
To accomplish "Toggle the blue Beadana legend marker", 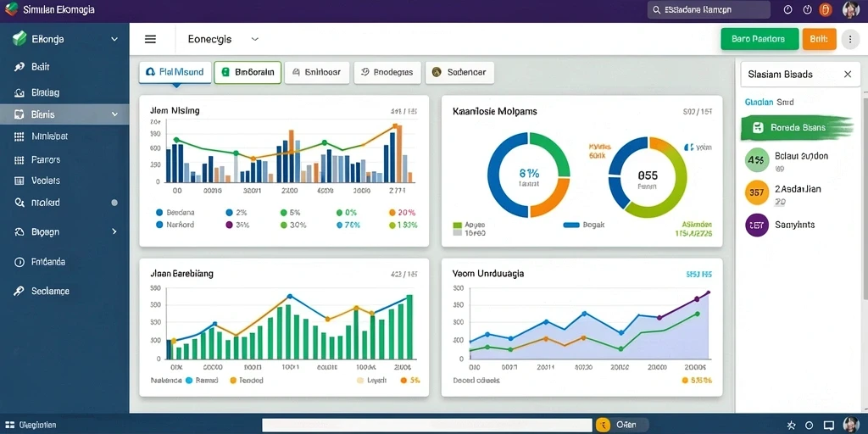I will pos(159,212).
